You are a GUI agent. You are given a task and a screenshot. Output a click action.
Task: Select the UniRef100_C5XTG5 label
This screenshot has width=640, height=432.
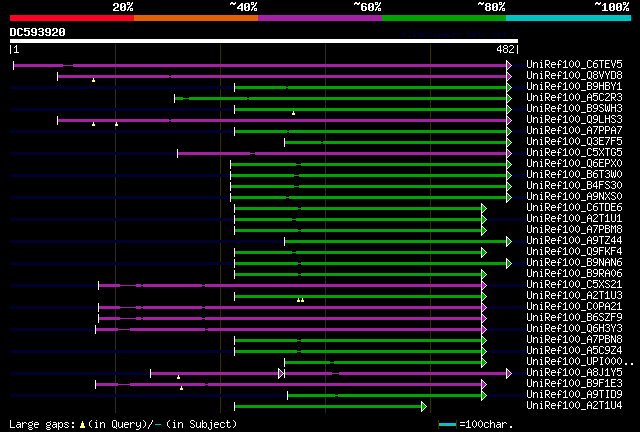click(x=574, y=153)
